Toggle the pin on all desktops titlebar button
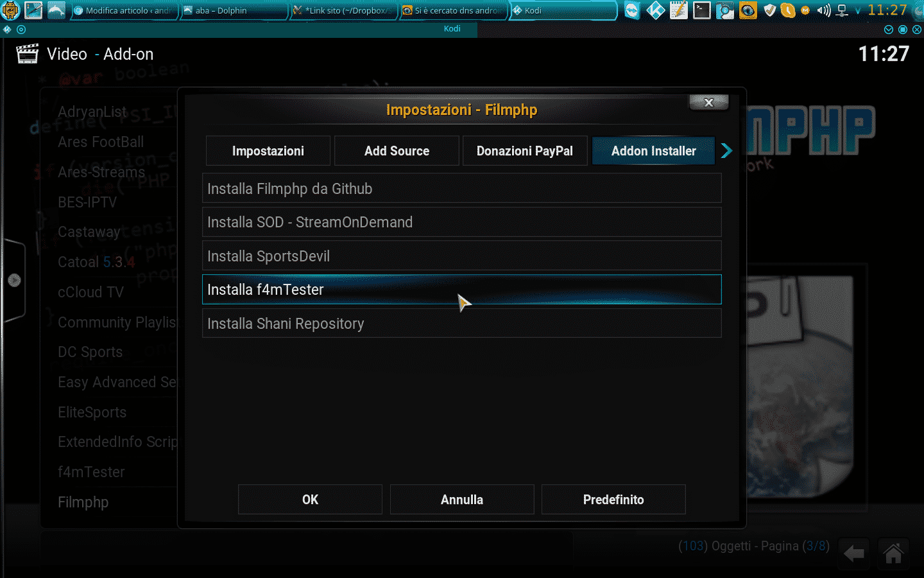924x578 pixels. [x=21, y=30]
